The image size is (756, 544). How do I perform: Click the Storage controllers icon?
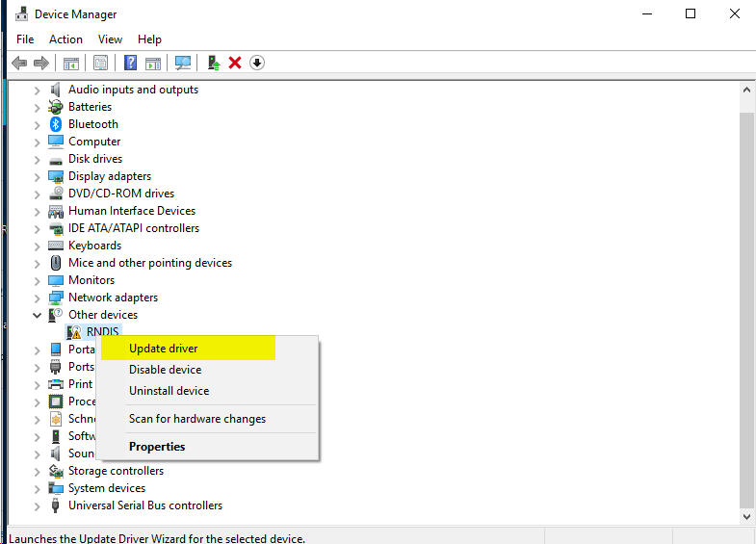(x=56, y=471)
